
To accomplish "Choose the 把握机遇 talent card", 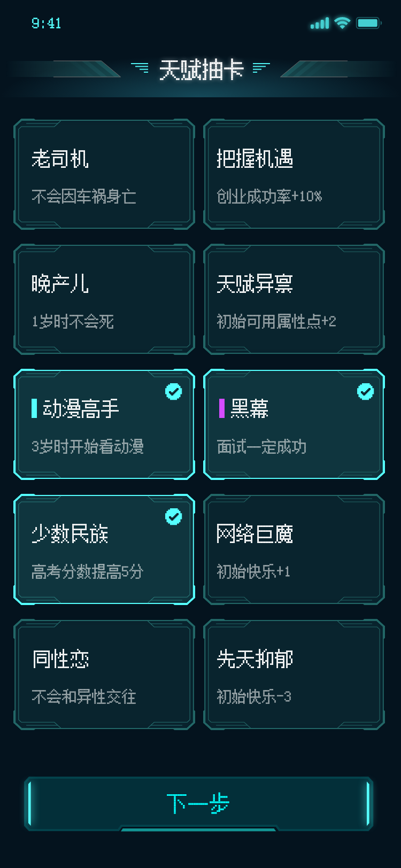I will coord(294,174).
